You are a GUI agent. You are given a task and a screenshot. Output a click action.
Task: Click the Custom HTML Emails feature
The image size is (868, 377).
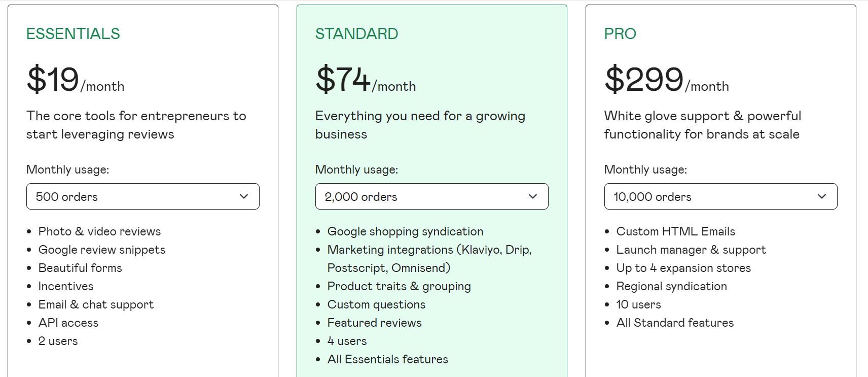(676, 231)
